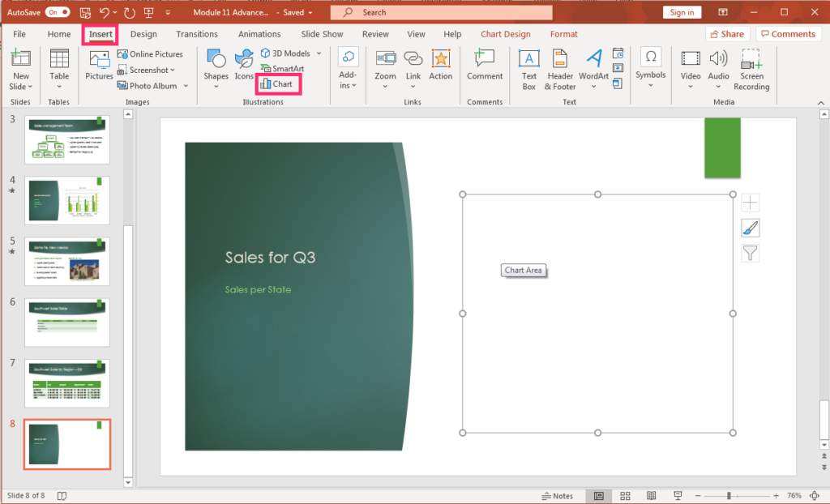This screenshot has width=830, height=504.
Task: Expand the Screenshot dropdown
Action: pyautogui.click(x=173, y=70)
